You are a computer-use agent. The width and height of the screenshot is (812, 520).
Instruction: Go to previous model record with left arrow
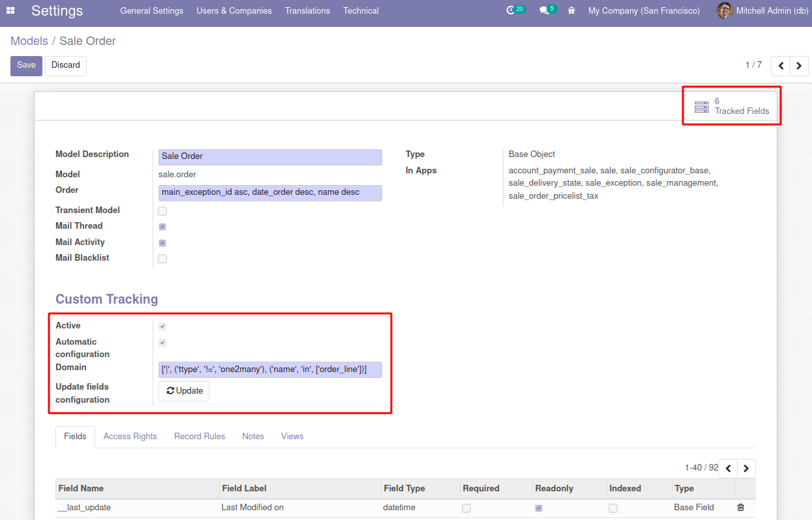[781, 65]
